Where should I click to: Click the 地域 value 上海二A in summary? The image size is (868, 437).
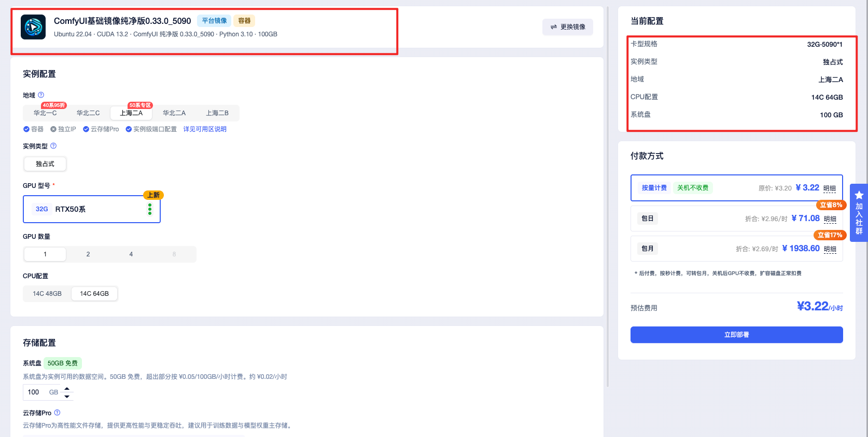tap(831, 80)
